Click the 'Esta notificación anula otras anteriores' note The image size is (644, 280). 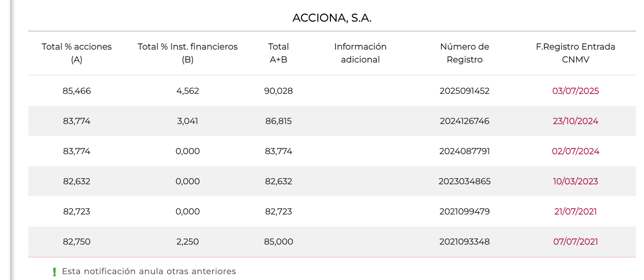(x=149, y=271)
